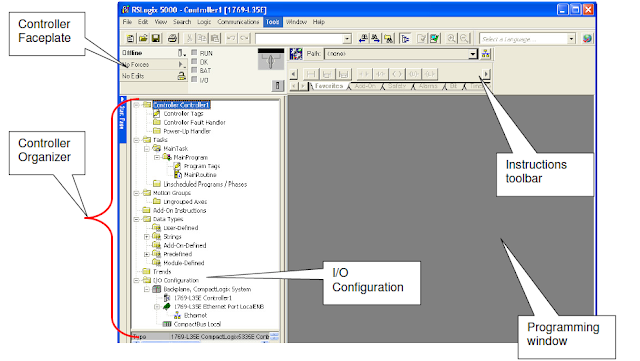The height and width of the screenshot is (361, 640).
Task: Collapse the I/O Configuration folder
Action: coord(137,281)
